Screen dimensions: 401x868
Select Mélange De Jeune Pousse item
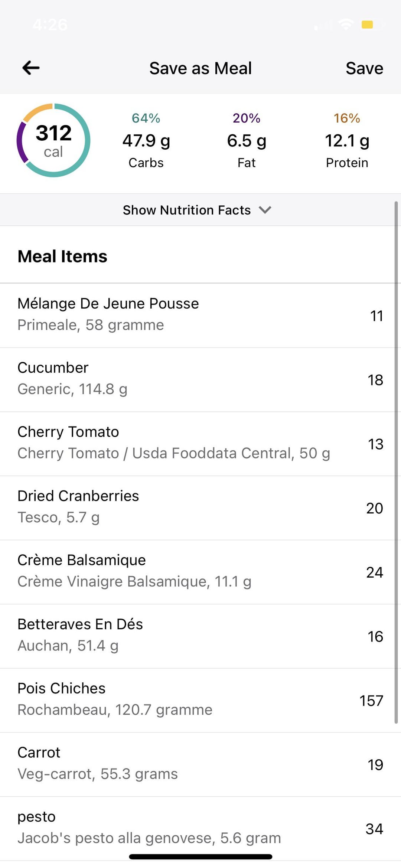[x=200, y=315]
